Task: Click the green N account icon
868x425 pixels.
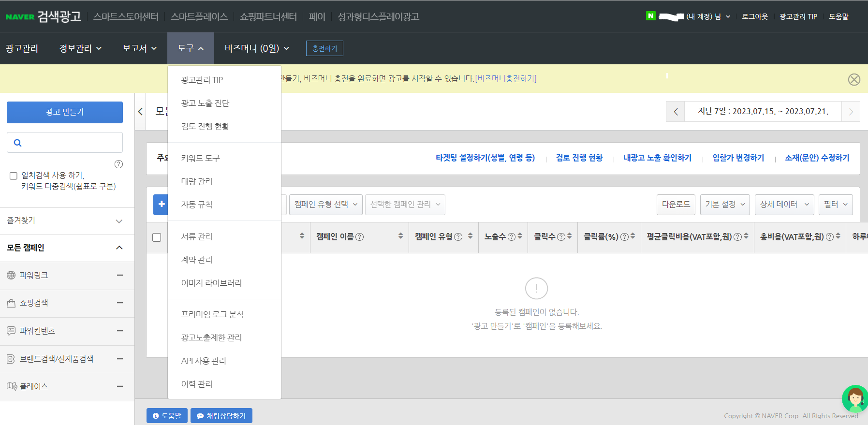Action: [650, 16]
